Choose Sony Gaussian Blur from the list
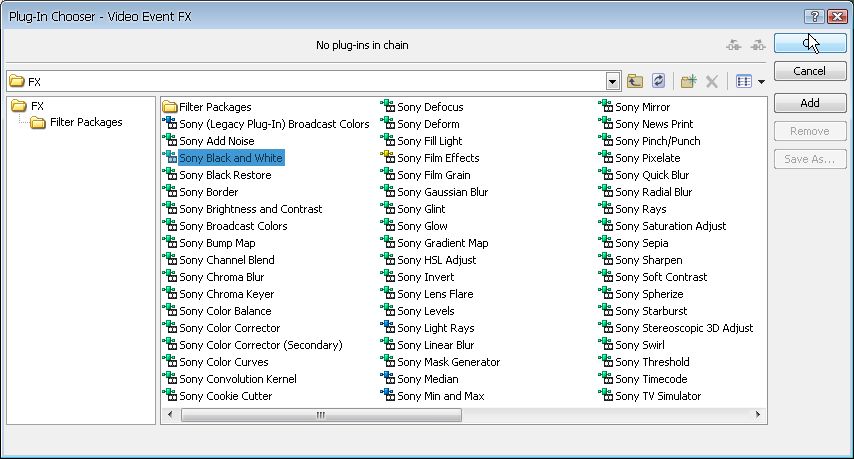 (x=442, y=192)
